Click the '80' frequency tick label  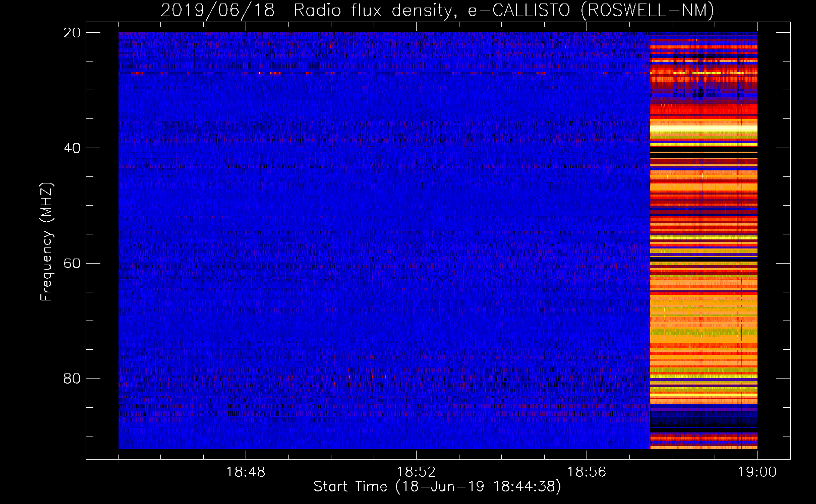pyautogui.click(x=72, y=379)
